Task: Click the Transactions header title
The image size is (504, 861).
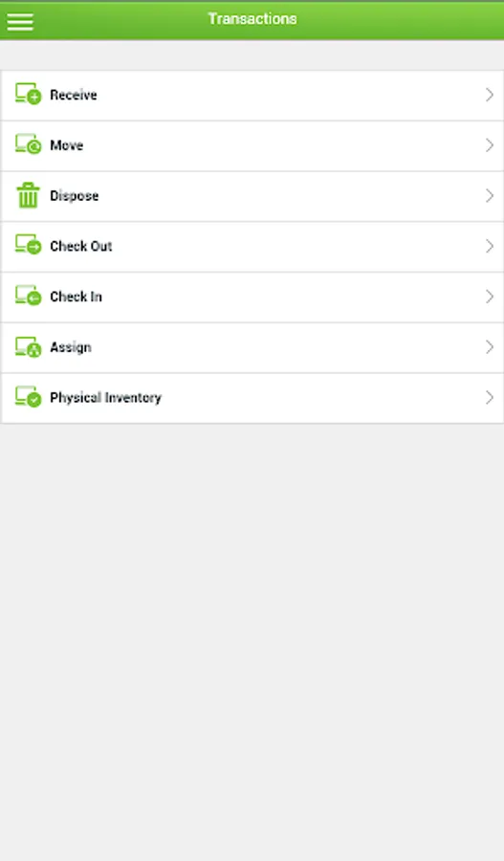Action: (252, 19)
